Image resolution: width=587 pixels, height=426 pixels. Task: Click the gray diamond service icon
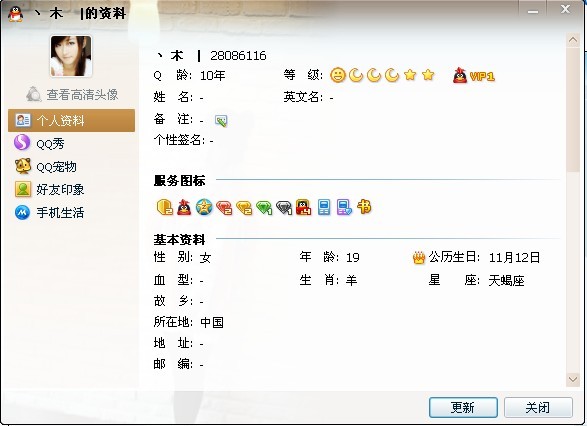click(284, 207)
